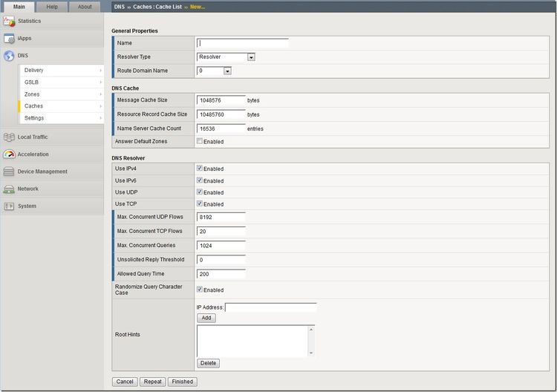Expand the GSLB submenu arrow
The image size is (557, 392).
click(100, 82)
